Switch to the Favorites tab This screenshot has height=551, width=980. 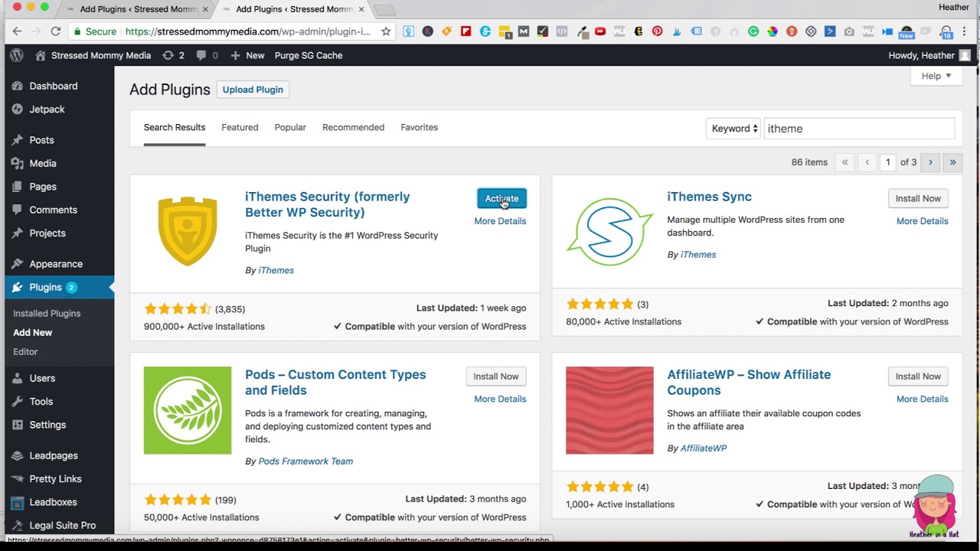click(419, 127)
